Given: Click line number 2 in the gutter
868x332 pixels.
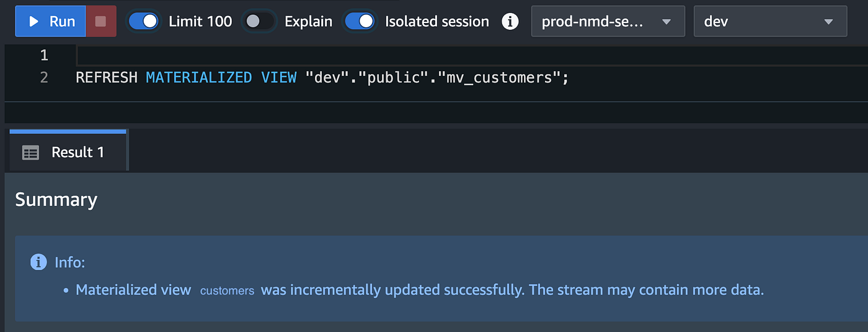Looking at the screenshot, I should click(x=43, y=78).
